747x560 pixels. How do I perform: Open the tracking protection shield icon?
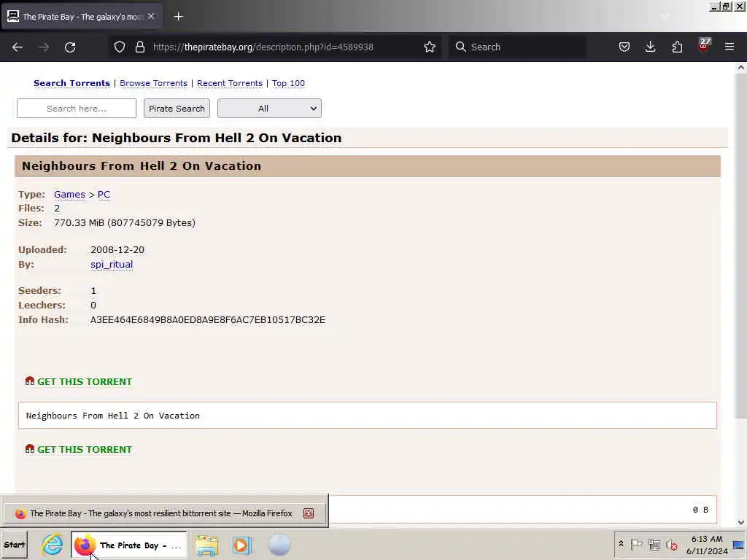120,47
